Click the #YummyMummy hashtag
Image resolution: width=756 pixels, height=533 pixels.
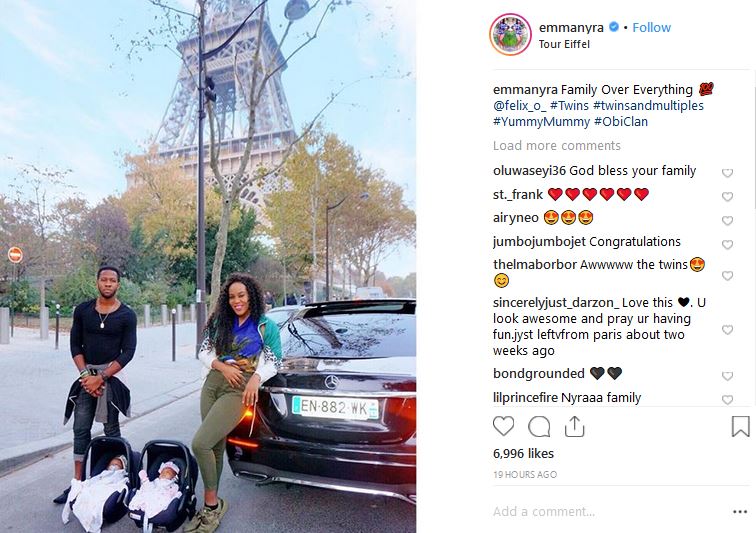point(541,122)
